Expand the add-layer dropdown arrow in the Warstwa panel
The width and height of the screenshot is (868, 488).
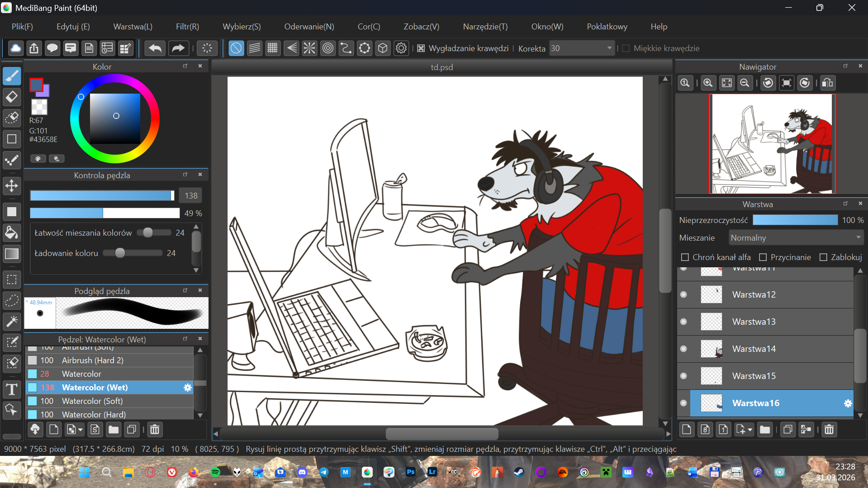pos(750,430)
